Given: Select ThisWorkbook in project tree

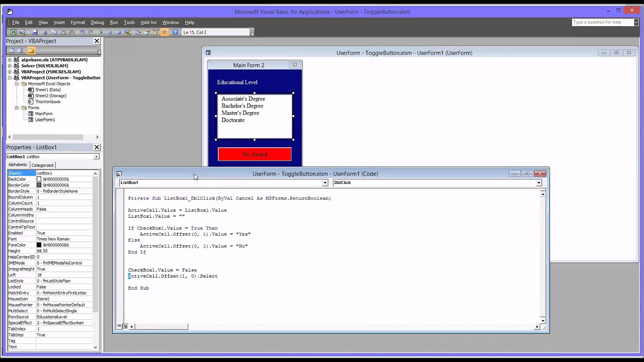Looking at the screenshot, I should tap(47, 102).
